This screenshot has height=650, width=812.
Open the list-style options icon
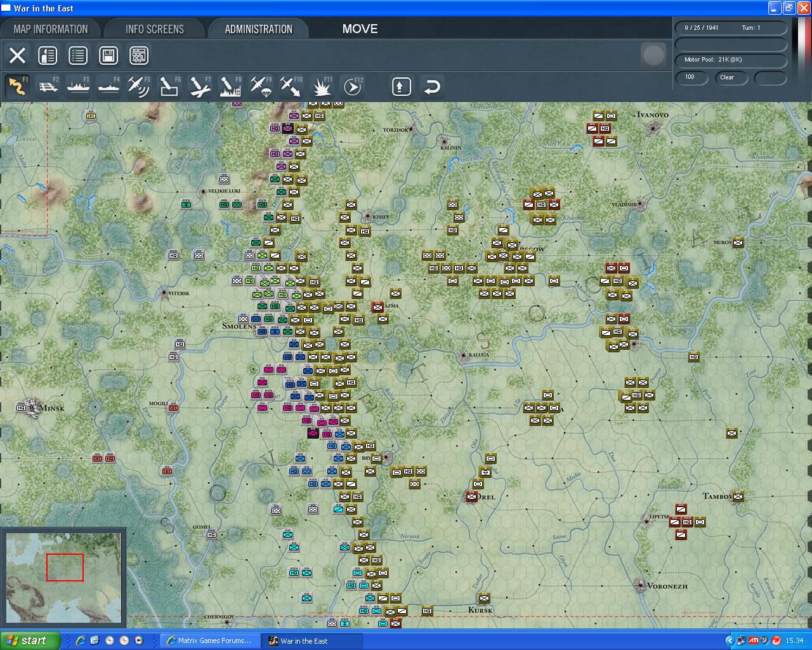pyautogui.click(x=78, y=55)
